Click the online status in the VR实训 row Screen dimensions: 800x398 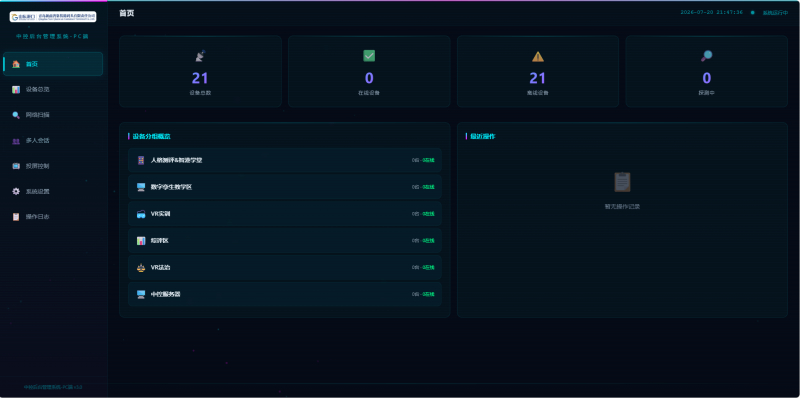tap(428, 214)
